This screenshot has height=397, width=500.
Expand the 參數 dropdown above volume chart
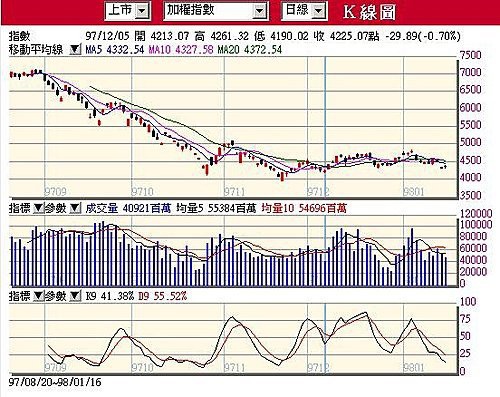point(75,209)
